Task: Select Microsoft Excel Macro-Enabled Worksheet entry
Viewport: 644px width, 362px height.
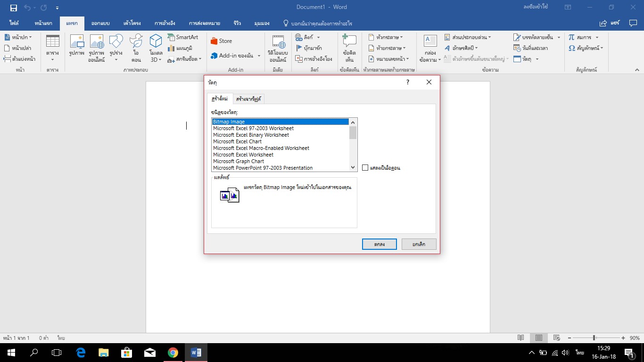Action: pyautogui.click(x=281, y=148)
